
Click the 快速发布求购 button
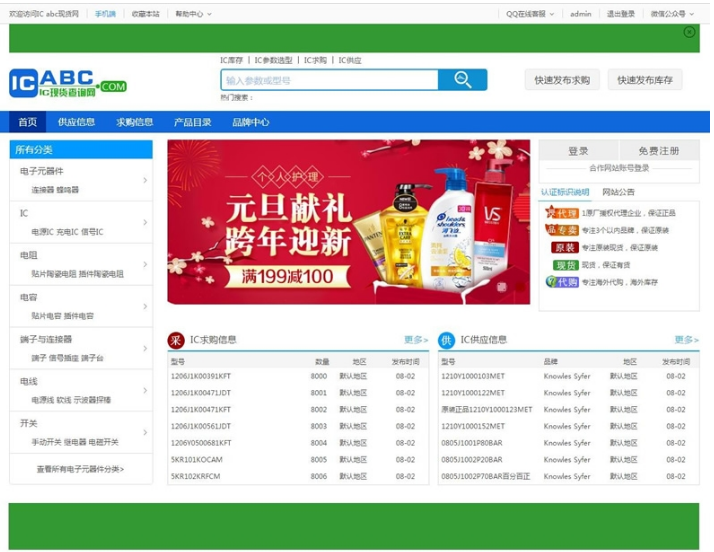coord(562,80)
